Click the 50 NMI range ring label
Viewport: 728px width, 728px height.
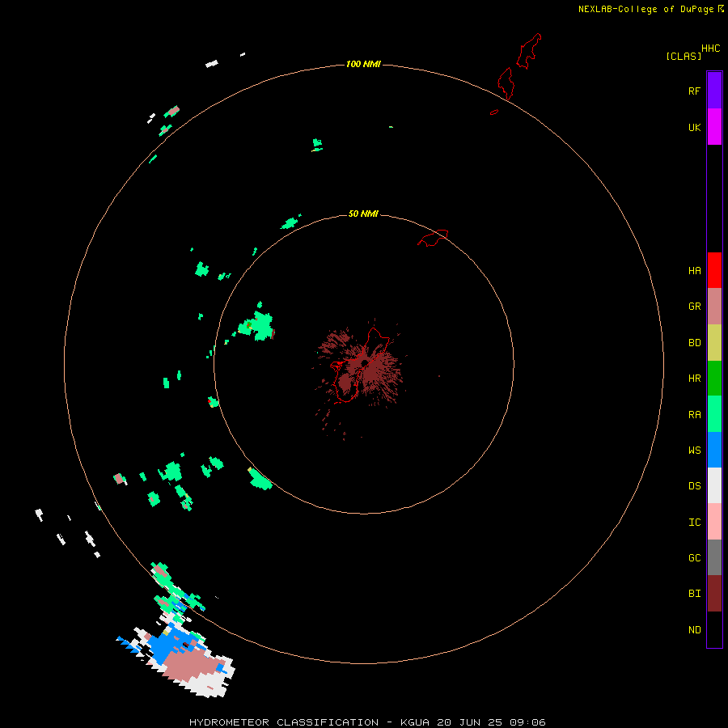(363, 214)
